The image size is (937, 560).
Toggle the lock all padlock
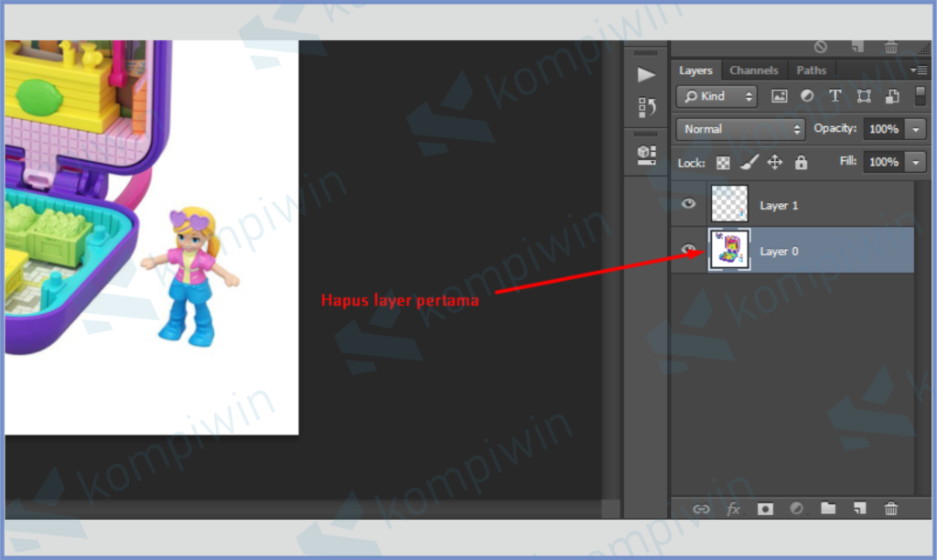click(802, 163)
